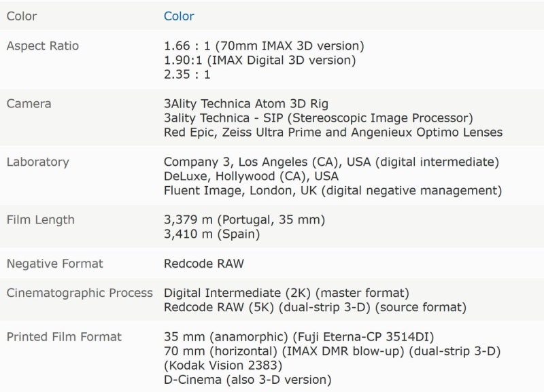Click the Redcode RAW negative format value

click(x=204, y=264)
